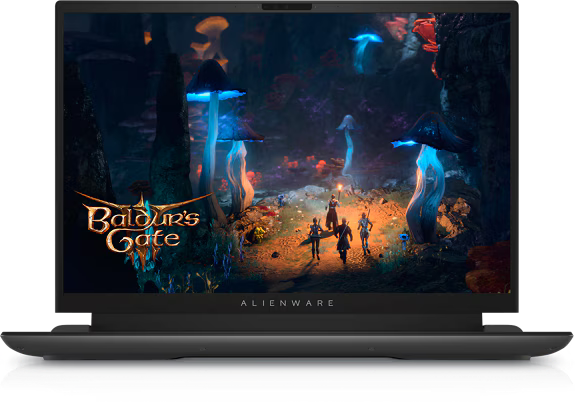Image resolution: width=575 pixels, height=402 pixels.
Task: Select the pale armored character on the right
Action: click(364, 234)
